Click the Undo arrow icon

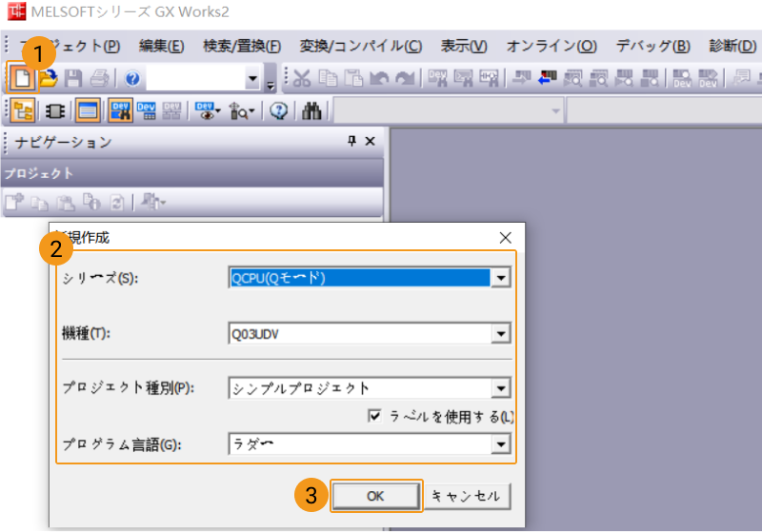point(379,78)
